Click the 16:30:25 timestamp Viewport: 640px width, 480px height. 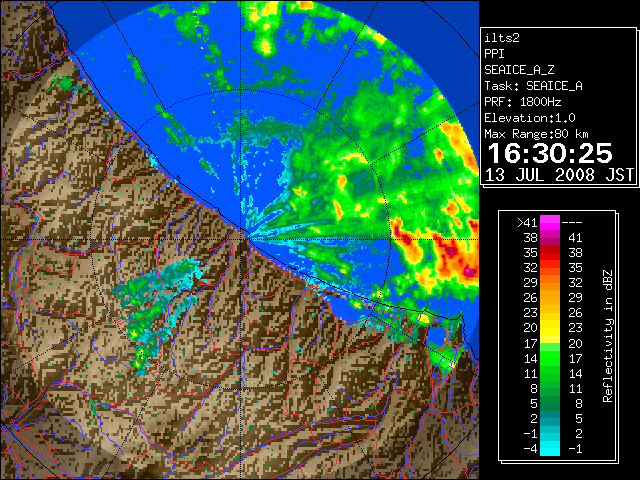click(550, 153)
